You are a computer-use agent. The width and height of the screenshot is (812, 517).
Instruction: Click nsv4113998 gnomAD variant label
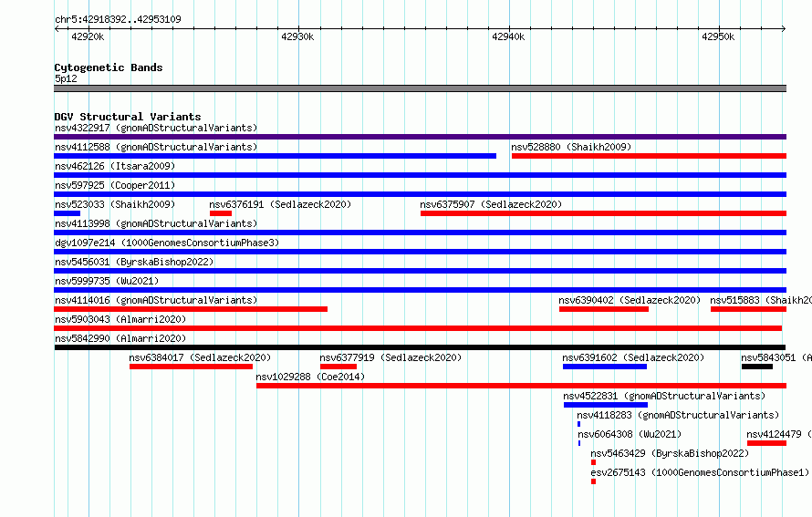[x=156, y=223]
